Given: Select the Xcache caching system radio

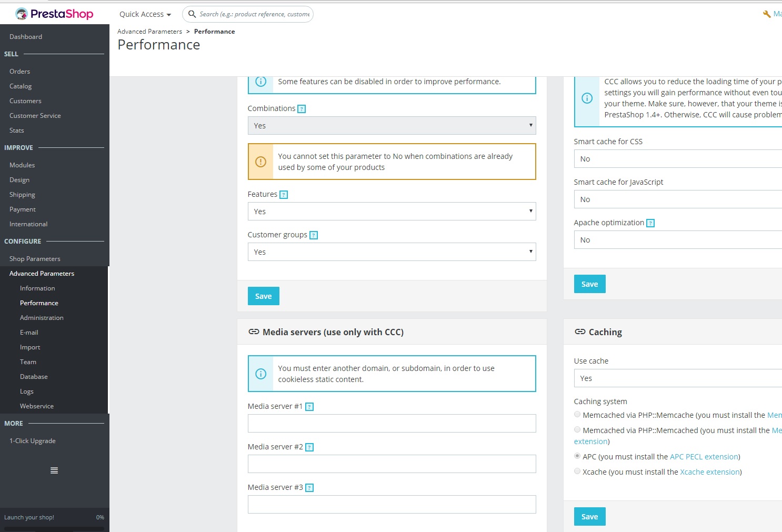Looking at the screenshot, I should (x=577, y=471).
